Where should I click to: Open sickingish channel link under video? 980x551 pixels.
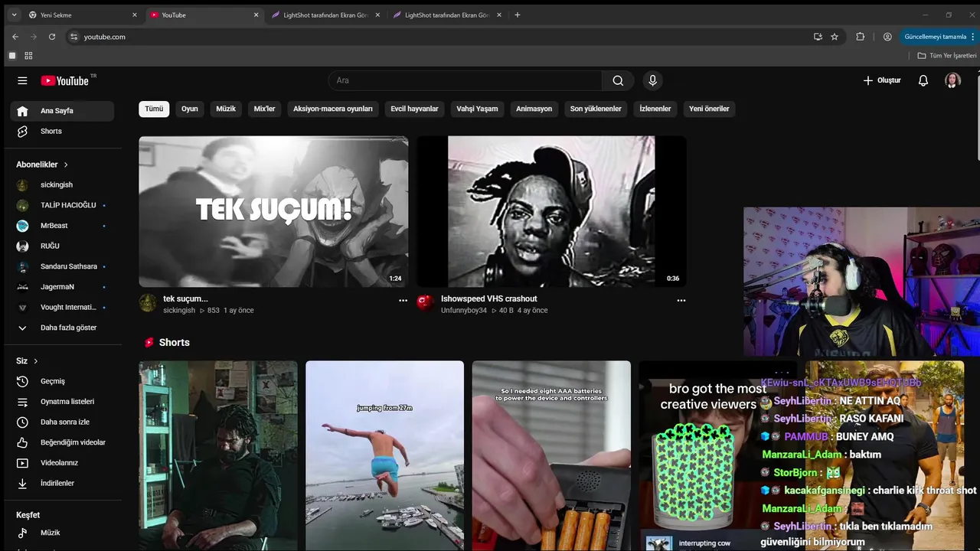(179, 311)
